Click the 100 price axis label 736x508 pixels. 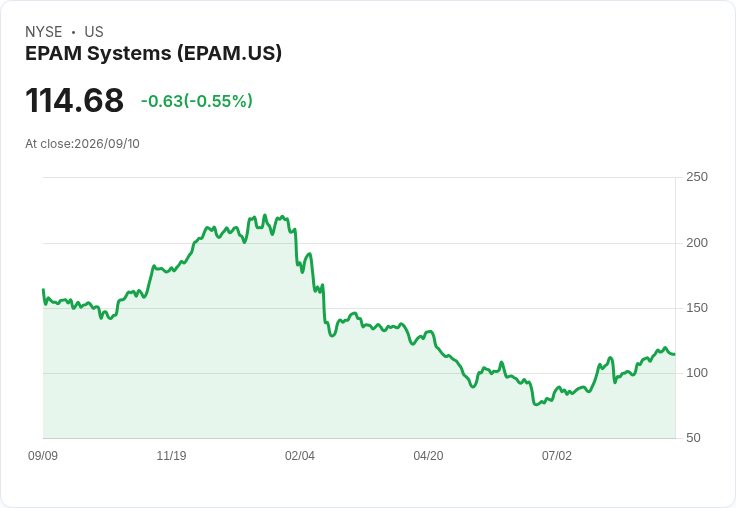click(x=697, y=373)
